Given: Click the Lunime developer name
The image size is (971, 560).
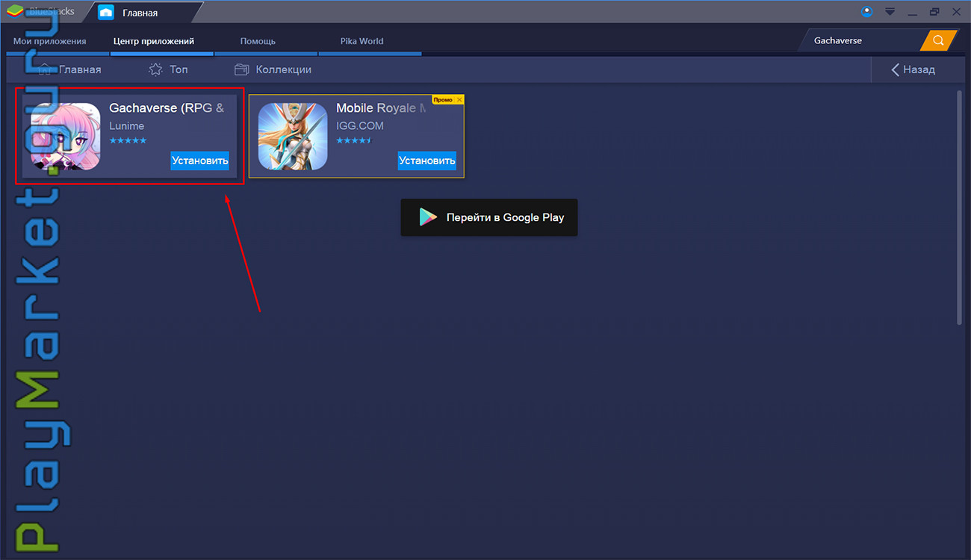Looking at the screenshot, I should [x=127, y=125].
